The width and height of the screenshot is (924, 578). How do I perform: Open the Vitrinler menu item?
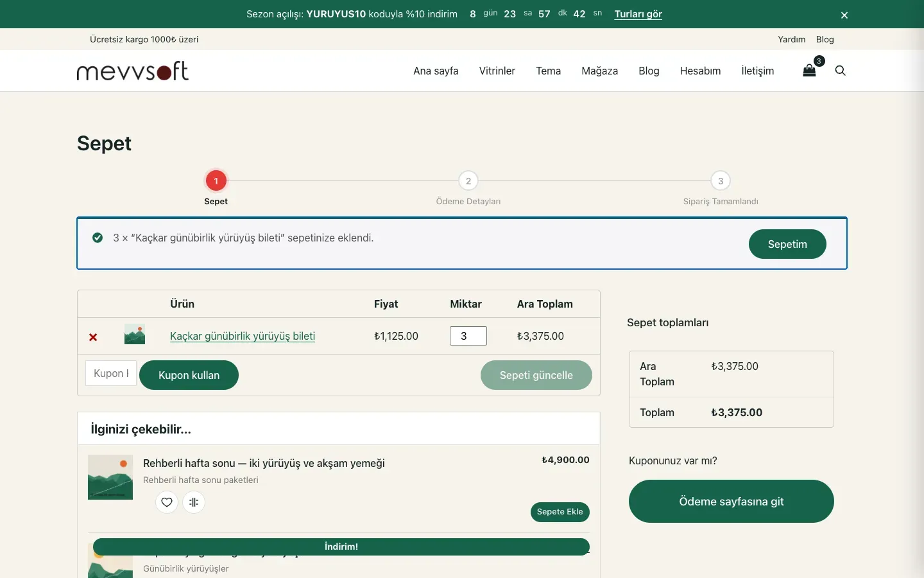pos(497,71)
